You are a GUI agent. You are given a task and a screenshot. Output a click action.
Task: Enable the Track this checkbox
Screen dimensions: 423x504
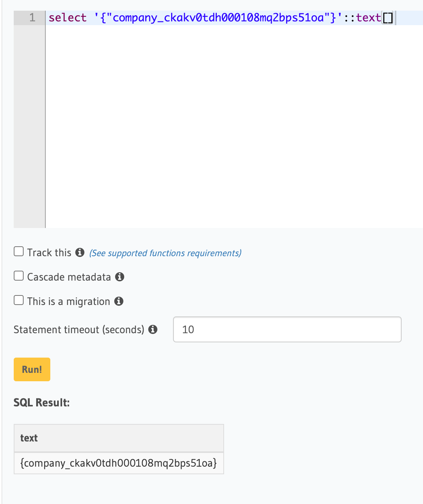coord(19,251)
